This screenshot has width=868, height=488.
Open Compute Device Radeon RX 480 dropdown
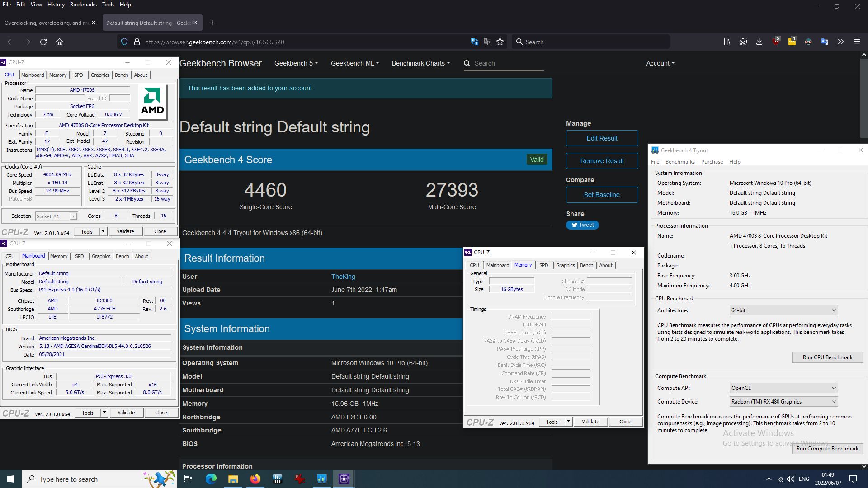pyautogui.click(x=783, y=402)
